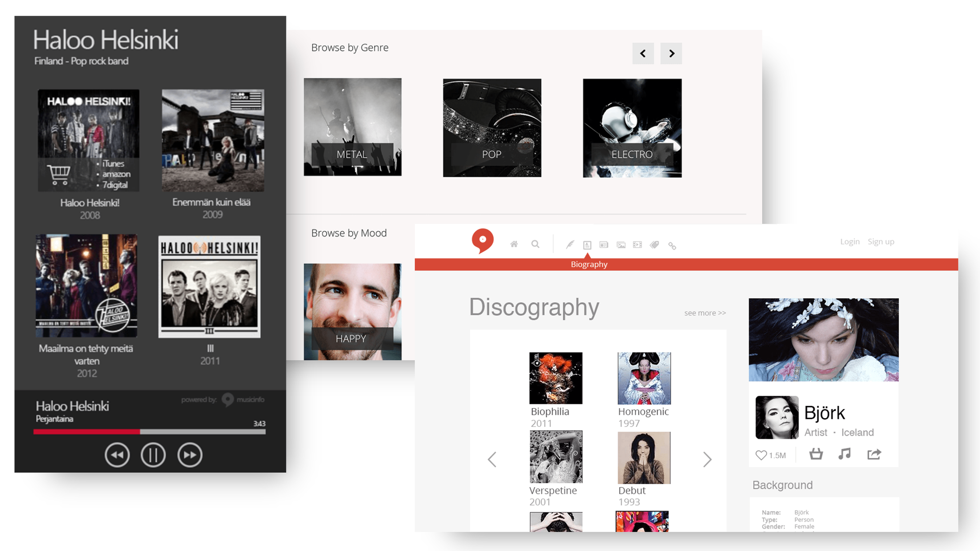Open the Home icon in navigation
The image size is (980, 551).
click(514, 244)
